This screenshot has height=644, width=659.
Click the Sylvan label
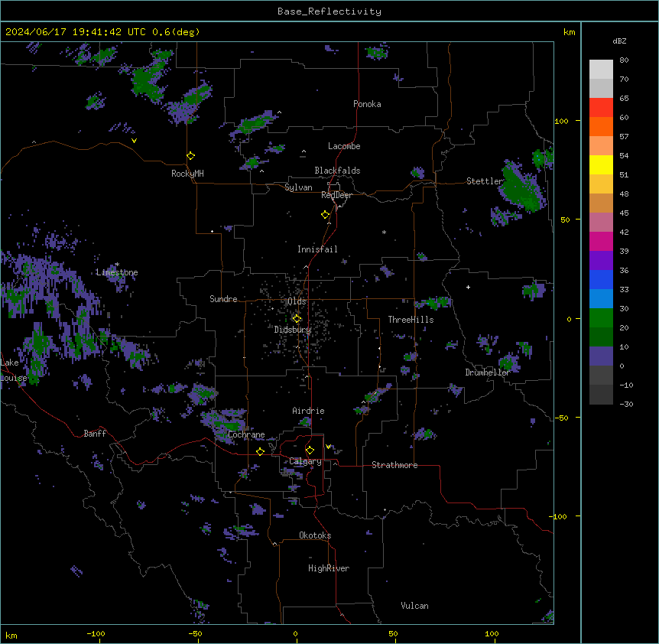coord(298,187)
